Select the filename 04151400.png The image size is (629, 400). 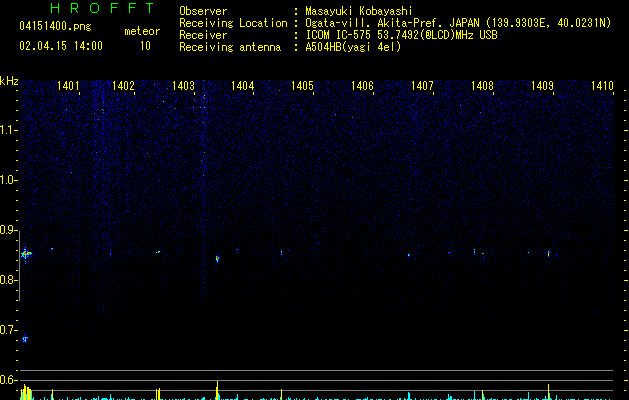[55, 27]
